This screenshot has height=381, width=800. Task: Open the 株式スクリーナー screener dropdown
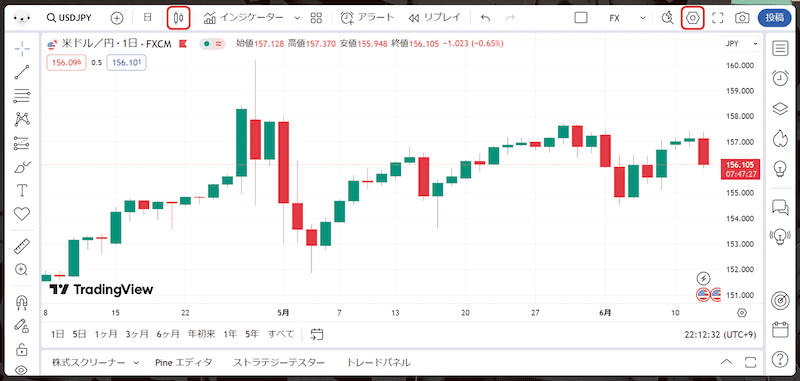pos(96,363)
